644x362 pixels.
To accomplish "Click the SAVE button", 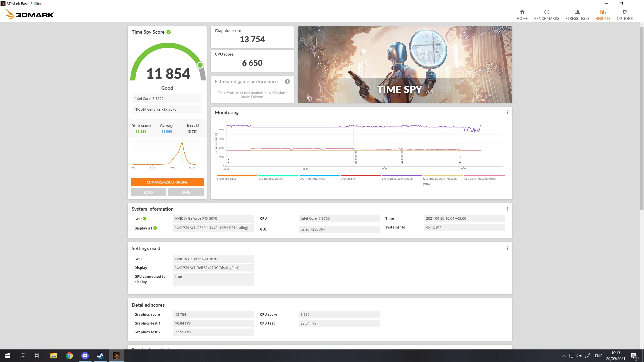I will click(x=186, y=192).
